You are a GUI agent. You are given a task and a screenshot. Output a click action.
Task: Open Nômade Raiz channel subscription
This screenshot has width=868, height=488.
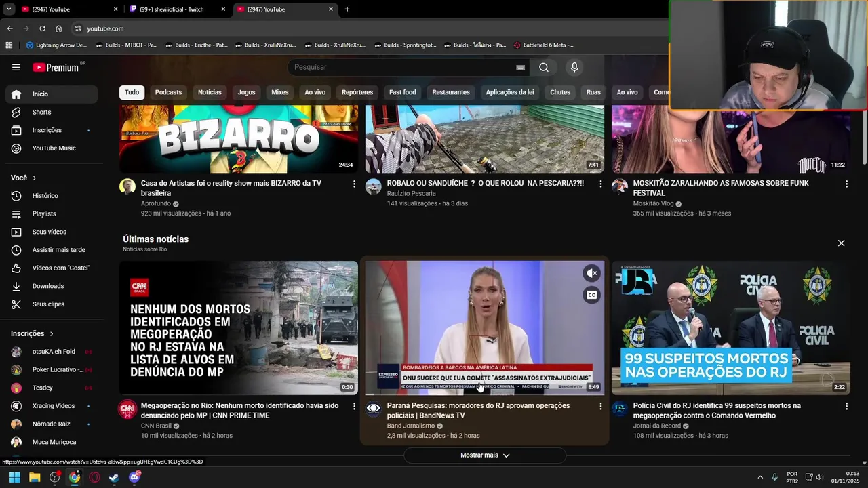(x=52, y=424)
